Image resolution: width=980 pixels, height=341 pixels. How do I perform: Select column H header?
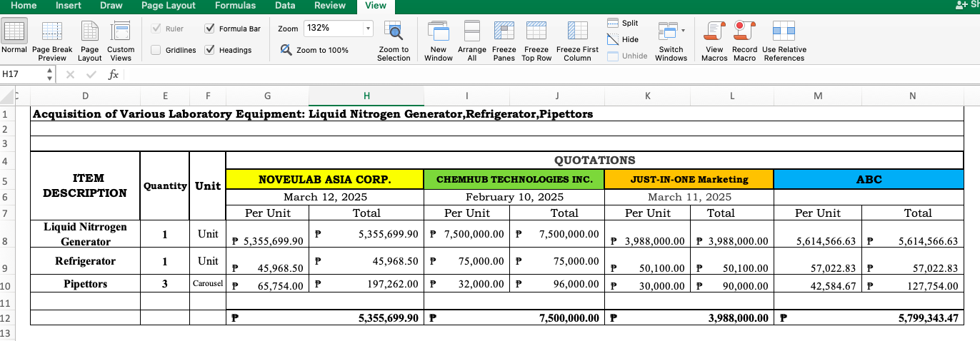[366, 96]
